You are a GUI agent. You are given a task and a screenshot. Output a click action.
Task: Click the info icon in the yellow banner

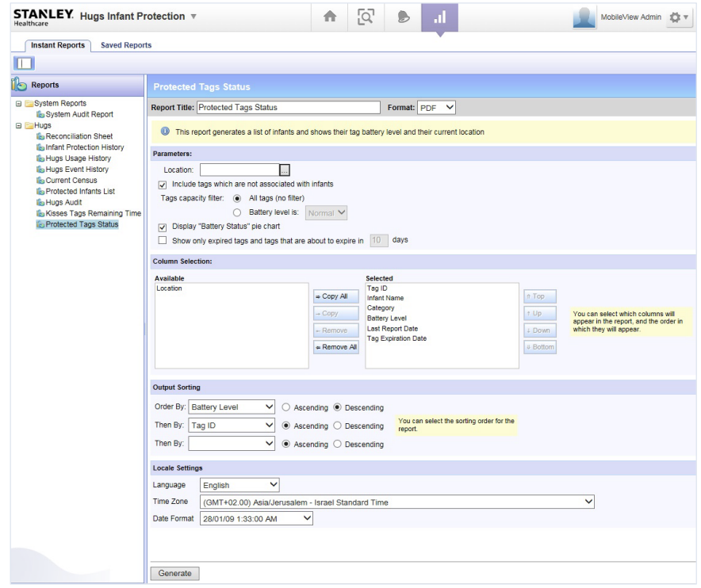[x=165, y=132]
